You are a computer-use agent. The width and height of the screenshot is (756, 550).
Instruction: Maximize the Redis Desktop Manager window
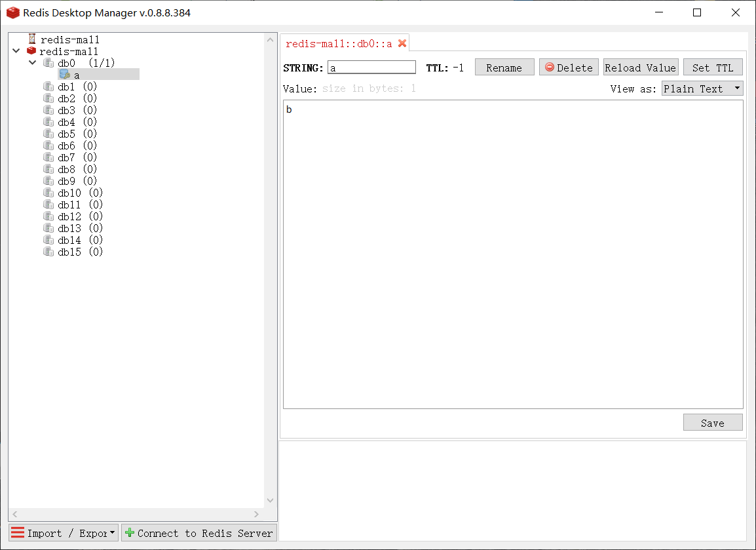pyautogui.click(x=696, y=12)
